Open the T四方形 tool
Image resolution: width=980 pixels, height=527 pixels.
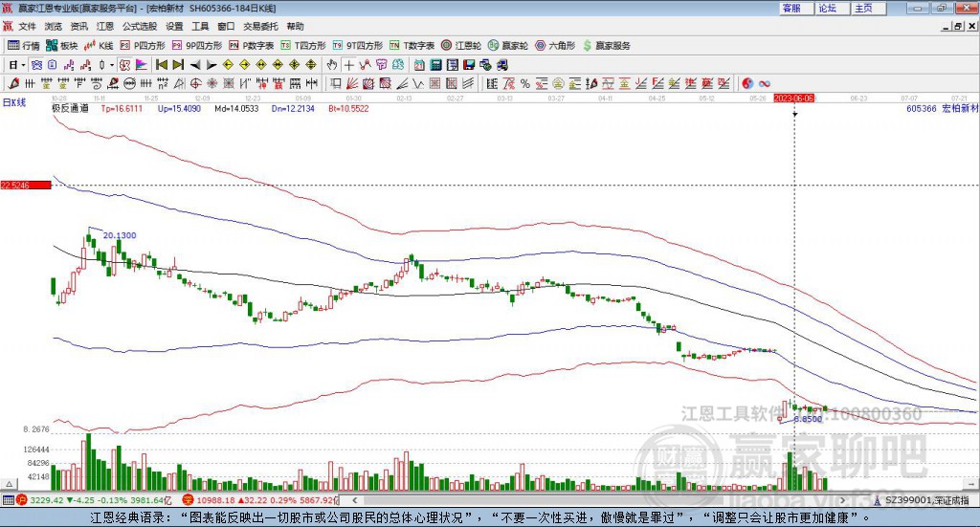[303, 46]
